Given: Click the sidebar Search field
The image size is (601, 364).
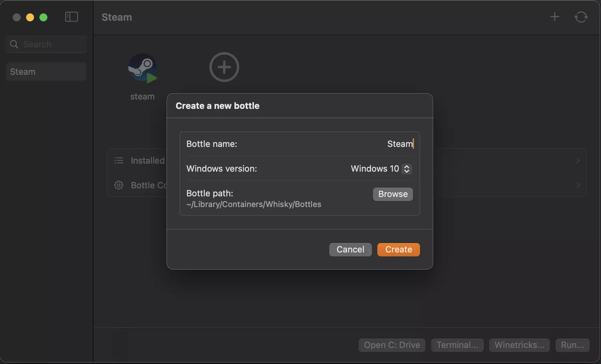Looking at the screenshot, I should (x=46, y=44).
